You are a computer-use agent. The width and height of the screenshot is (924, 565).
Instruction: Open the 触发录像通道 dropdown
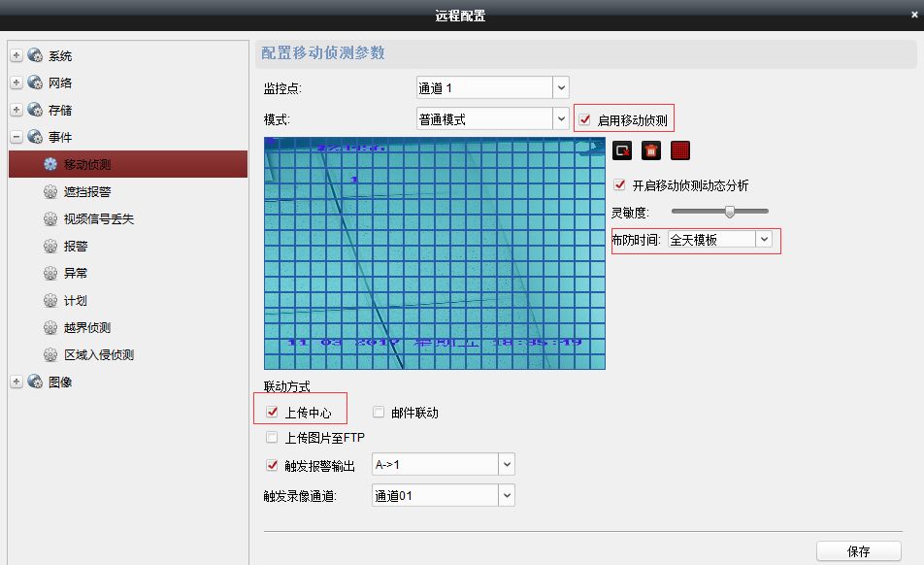(x=506, y=496)
